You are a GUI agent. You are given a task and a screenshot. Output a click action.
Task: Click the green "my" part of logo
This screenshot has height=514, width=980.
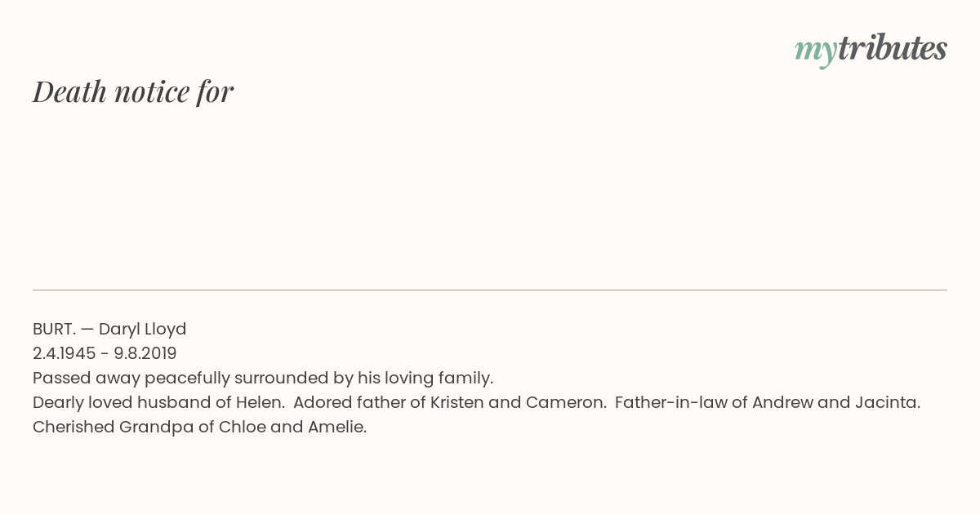815,53
